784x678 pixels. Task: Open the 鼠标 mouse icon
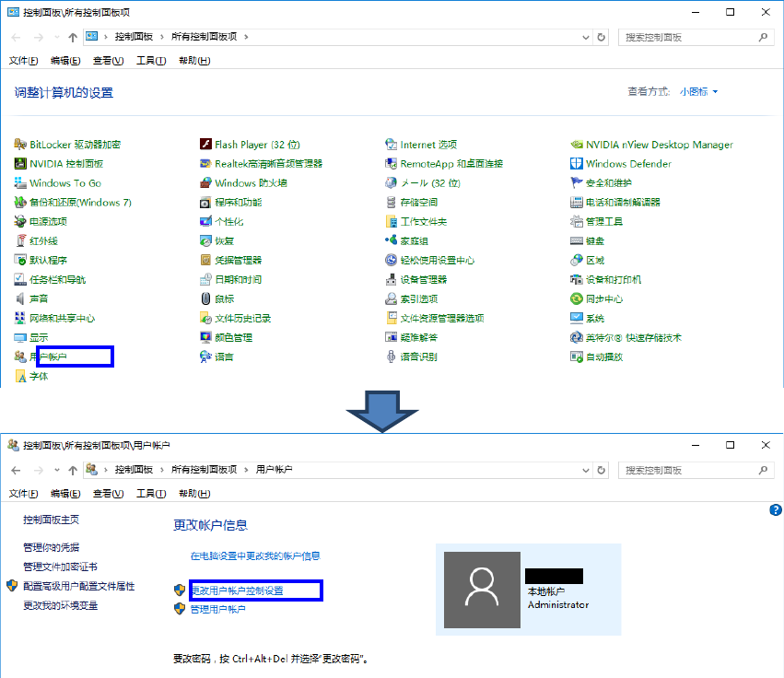click(205, 299)
